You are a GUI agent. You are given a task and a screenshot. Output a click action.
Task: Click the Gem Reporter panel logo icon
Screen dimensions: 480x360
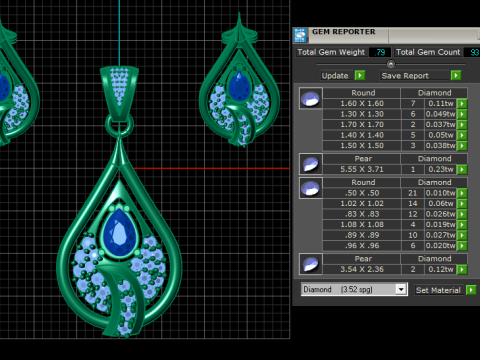pos(300,35)
